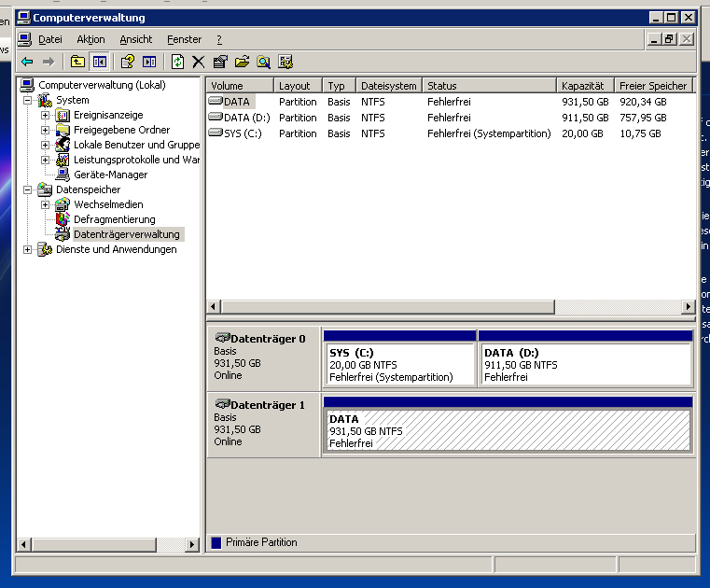Sort by the Layout column header
This screenshot has height=588, width=710.
pos(298,86)
